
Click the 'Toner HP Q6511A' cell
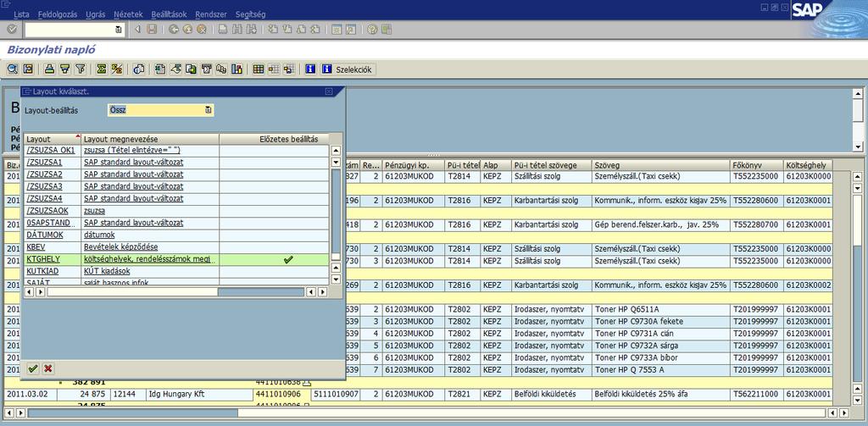(660, 309)
